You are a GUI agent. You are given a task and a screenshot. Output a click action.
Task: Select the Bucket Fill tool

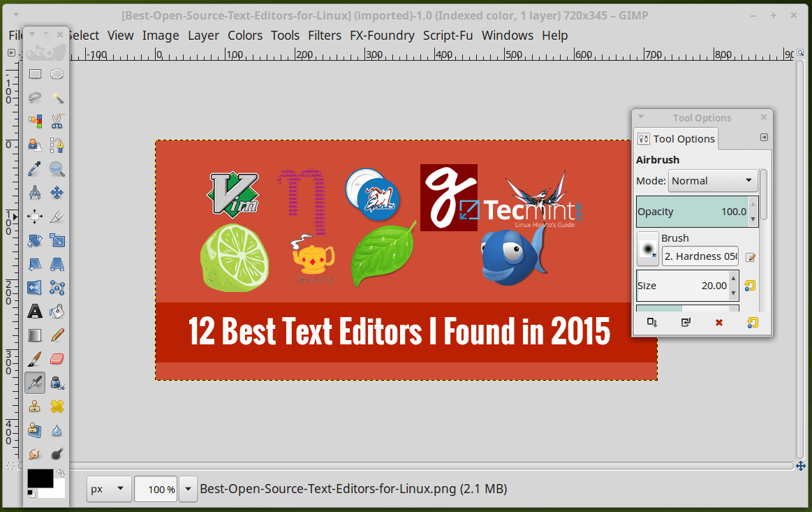pos(57,311)
